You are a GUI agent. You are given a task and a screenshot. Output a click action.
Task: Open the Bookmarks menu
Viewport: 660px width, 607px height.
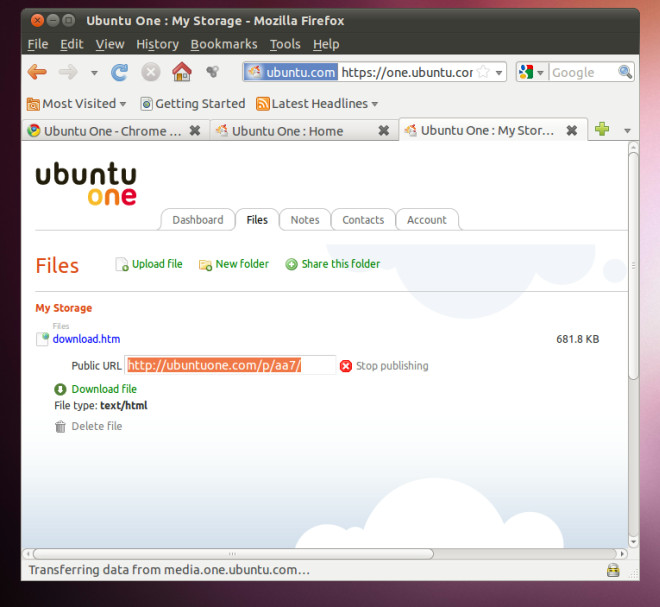[x=224, y=44]
